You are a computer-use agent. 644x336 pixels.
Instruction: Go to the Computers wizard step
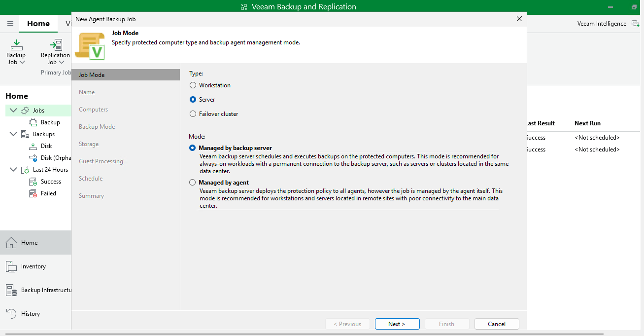point(93,110)
